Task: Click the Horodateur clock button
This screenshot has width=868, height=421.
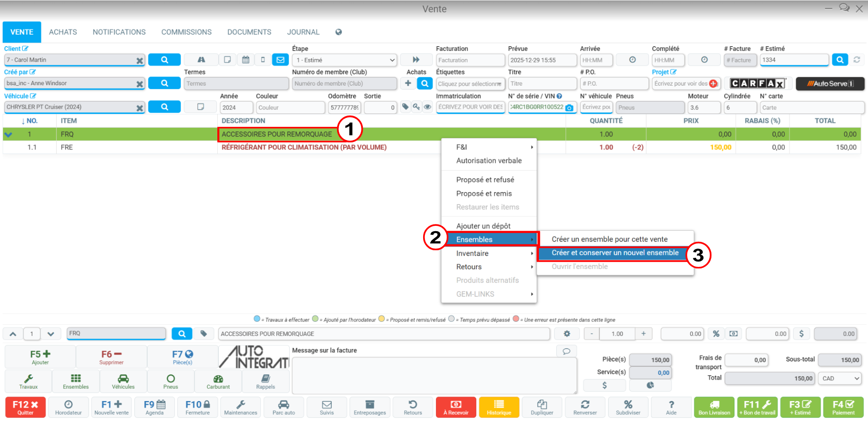Action: pyautogui.click(x=68, y=407)
